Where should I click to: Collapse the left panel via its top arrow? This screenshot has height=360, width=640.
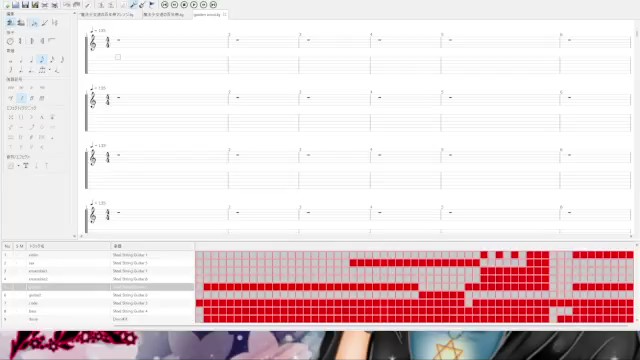74,13
